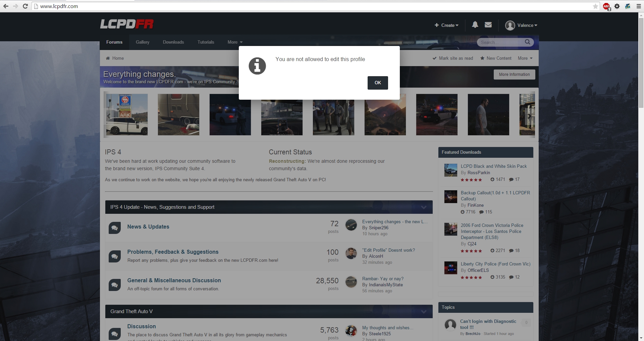Viewport: 644px width, 341px height.
Task: Click the Home breadcrumb icon
Action: coord(108,58)
